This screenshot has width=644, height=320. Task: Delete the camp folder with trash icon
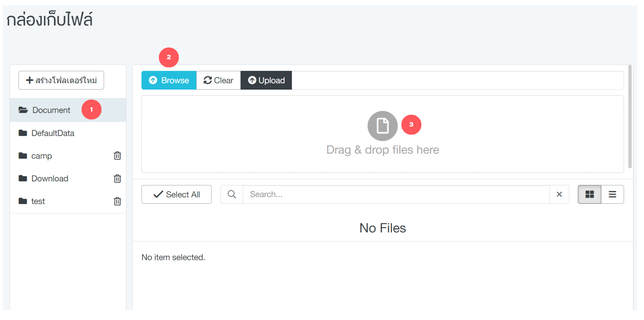(x=117, y=156)
